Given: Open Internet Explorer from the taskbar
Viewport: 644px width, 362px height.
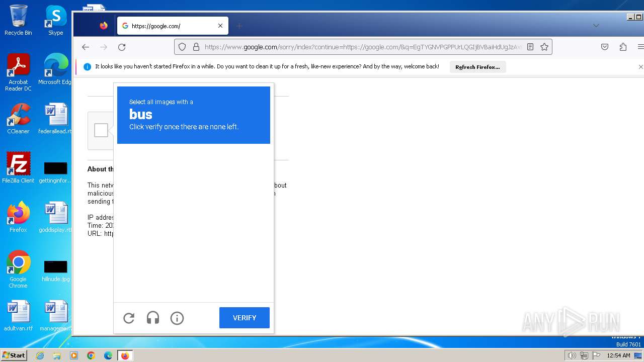Looking at the screenshot, I should point(40,355).
